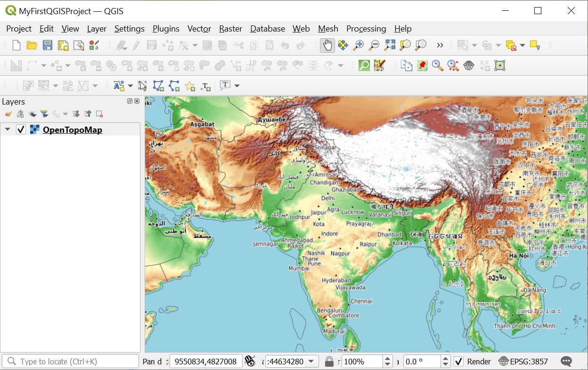
Task: Open the messages log speech bubble icon
Action: [x=566, y=362]
